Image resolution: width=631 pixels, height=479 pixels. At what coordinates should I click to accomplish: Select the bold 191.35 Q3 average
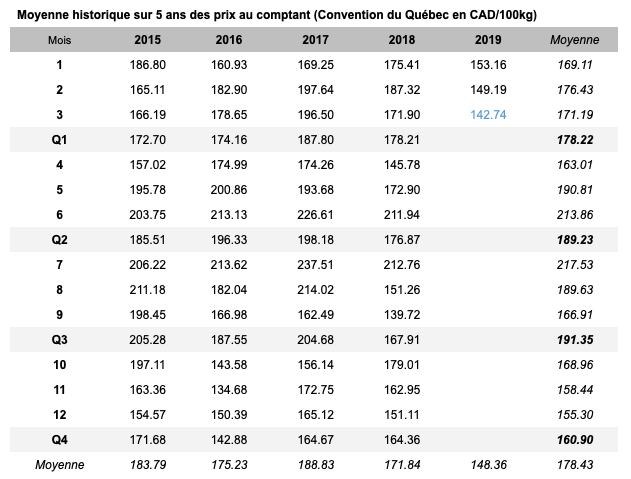pyautogui.click(x=575, y=340)
